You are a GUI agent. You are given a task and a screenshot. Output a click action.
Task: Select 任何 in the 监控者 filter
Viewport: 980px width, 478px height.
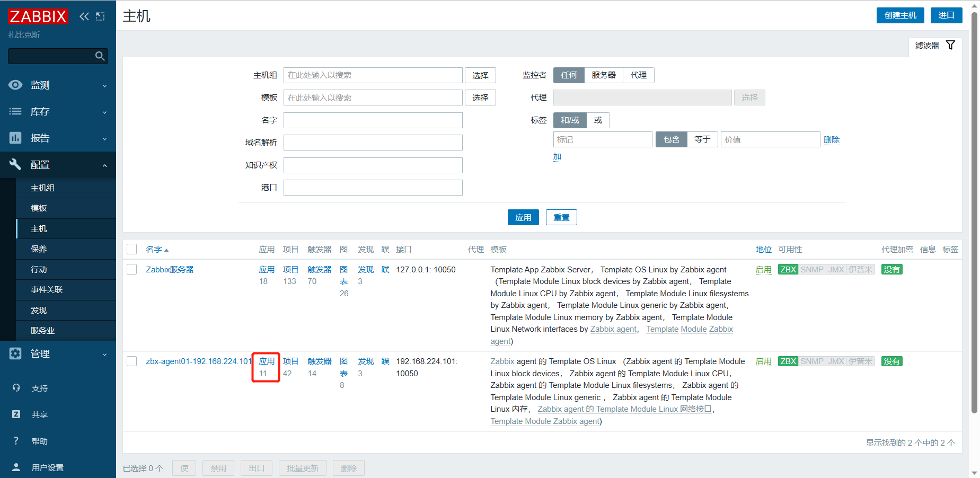point(569,75)
